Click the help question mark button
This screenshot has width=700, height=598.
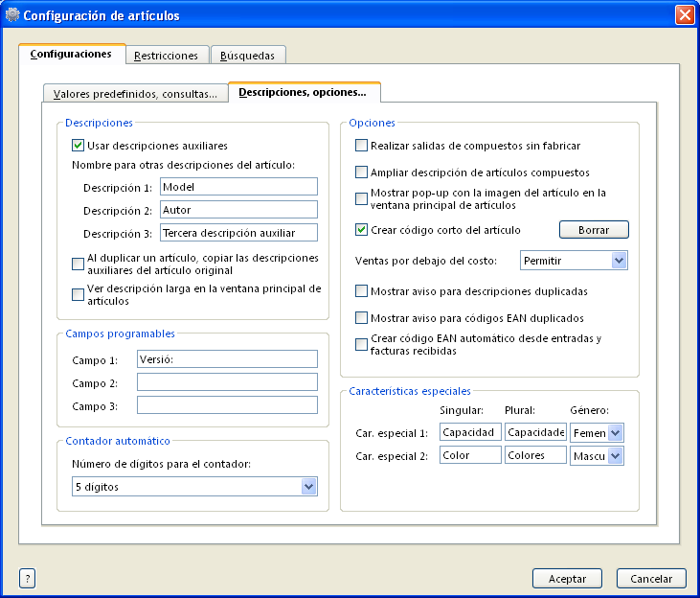click(27, 578)
